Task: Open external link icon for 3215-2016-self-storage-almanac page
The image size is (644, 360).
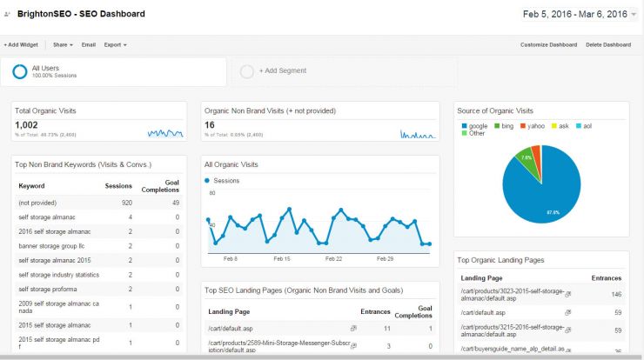Action: pyautogui.click(x=568, y=330)
